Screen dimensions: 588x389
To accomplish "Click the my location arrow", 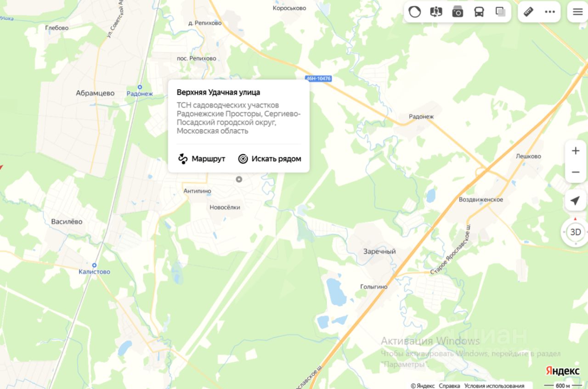I will pyautogui.click(x=575, y=201).
